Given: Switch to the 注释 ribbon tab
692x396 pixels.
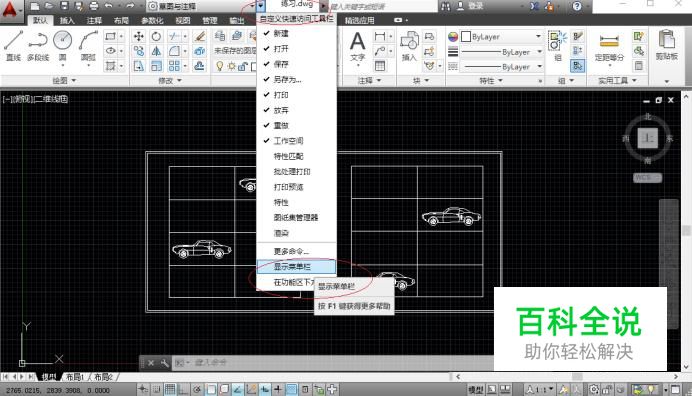Looking at the screenshot, I should point(94,20).
